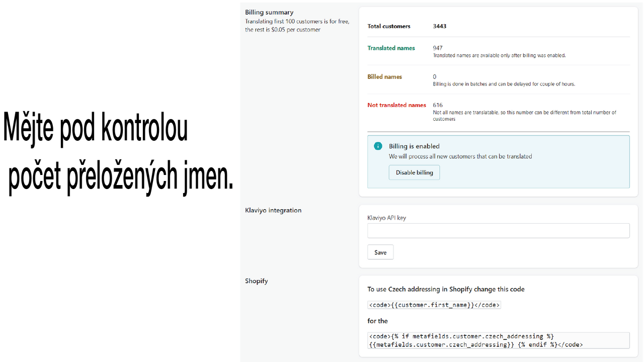The width and height of the screenshot is (644, 362).
Task: Click the Translated names label
Action: click(391, 48)
